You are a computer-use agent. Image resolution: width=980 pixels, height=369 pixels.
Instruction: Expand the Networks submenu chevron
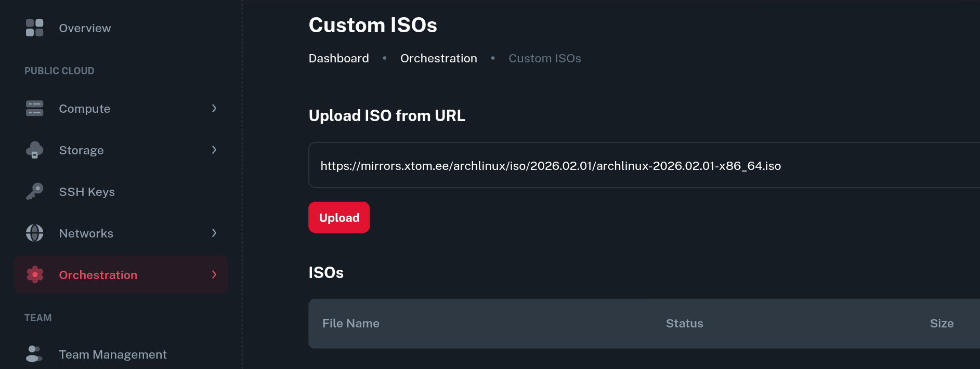click(214, 233)
